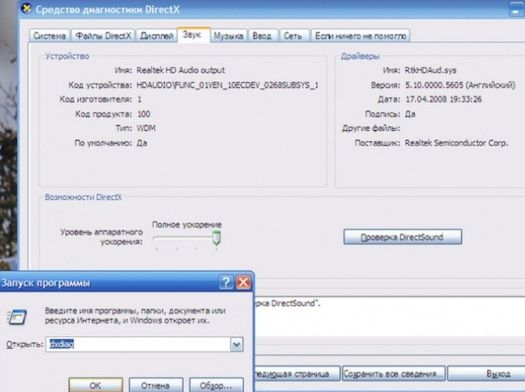Click the Открыть input field with dxdiag
The image size is (525, 392).
click(138, 344)
